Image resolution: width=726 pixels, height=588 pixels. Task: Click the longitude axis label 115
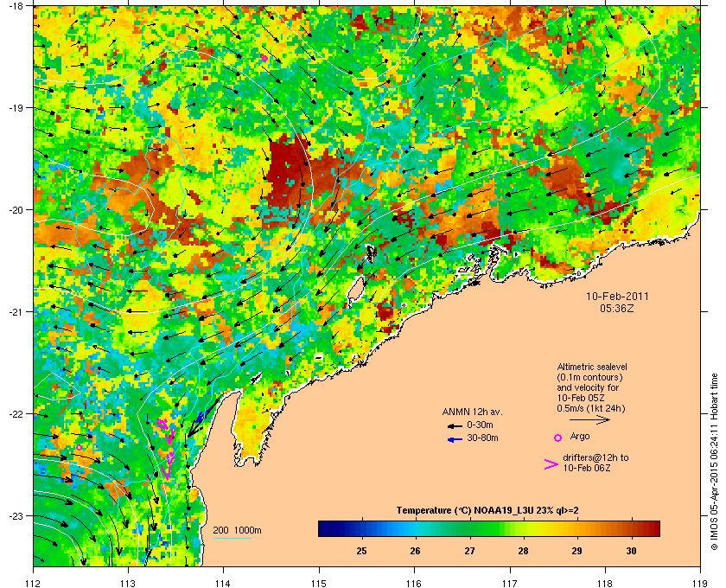(x=319, y=582)
